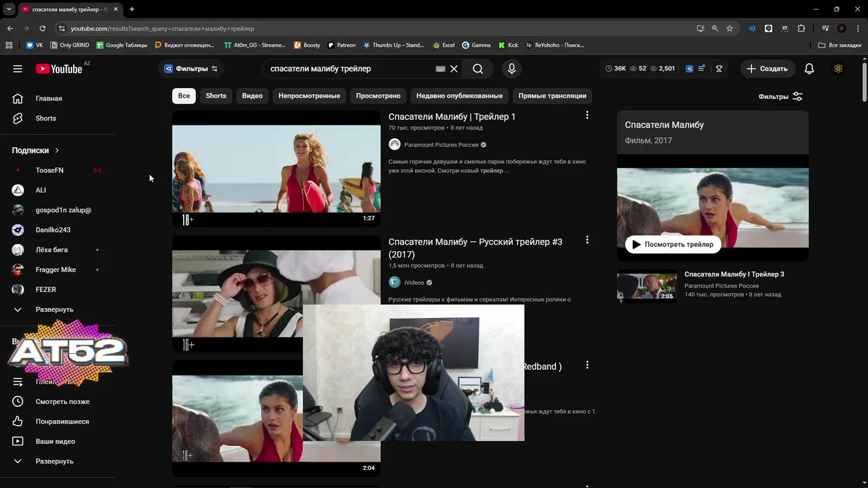The image size is (868, 488).
Task: Click Посмотреть трейлер button
Action: (x=673, y=244)
